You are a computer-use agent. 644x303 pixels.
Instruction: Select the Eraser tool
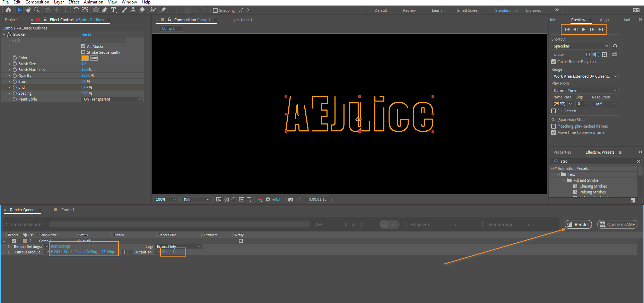coord(142,10)
